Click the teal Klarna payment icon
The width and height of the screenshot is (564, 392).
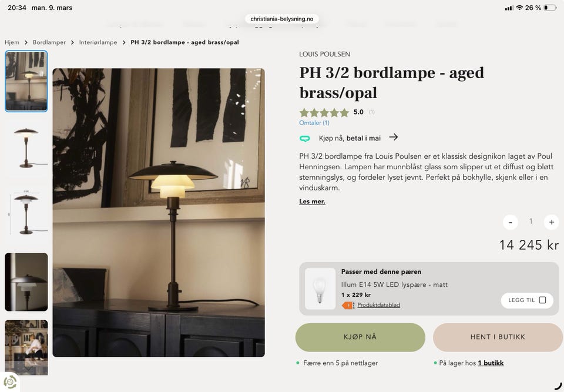coord(305,138)
